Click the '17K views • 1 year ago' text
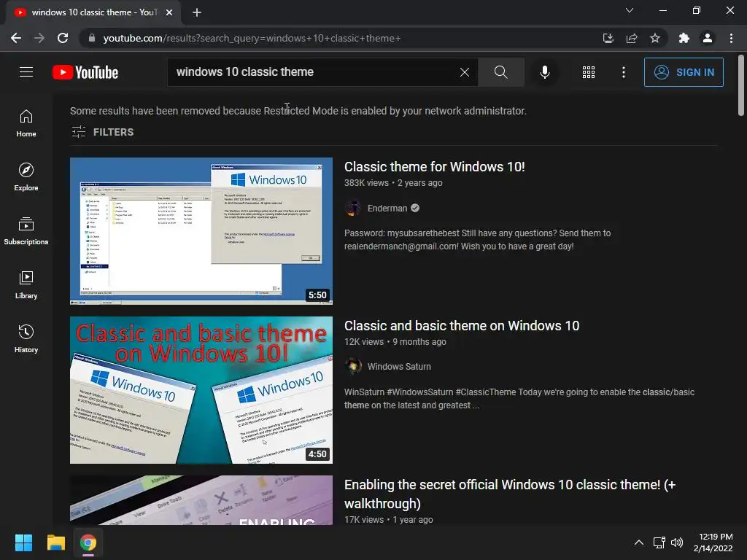 point(389,520)
